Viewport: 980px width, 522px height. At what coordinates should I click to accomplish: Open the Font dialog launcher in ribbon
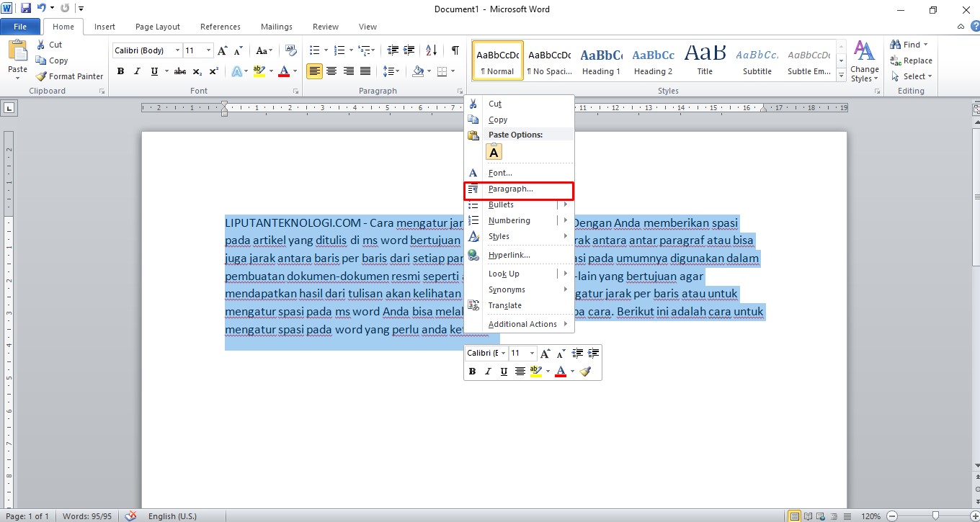coord(294,91)
